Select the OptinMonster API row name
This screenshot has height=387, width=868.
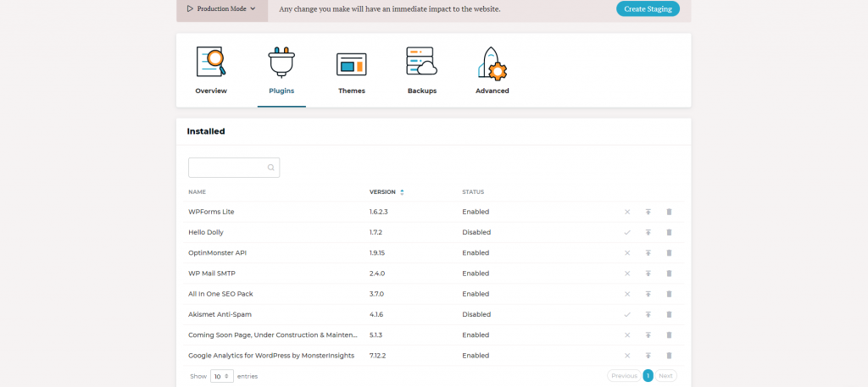click(x=218, y=252)
